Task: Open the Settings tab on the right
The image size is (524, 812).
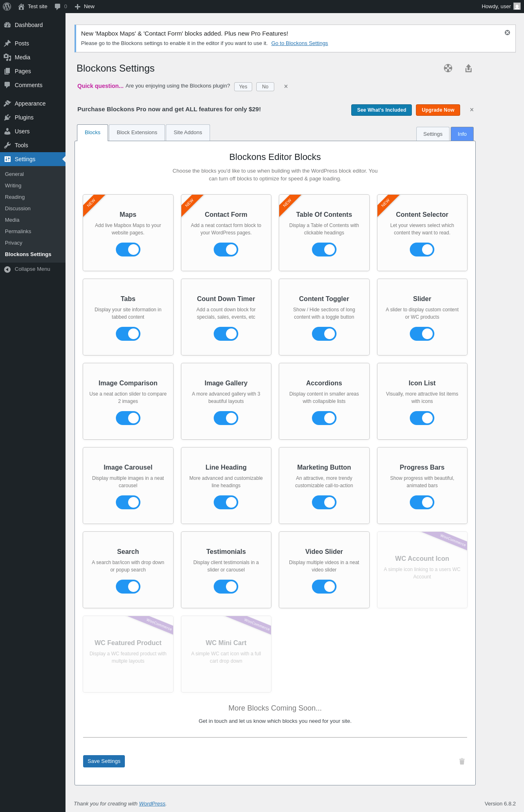Action: (433, 134)
